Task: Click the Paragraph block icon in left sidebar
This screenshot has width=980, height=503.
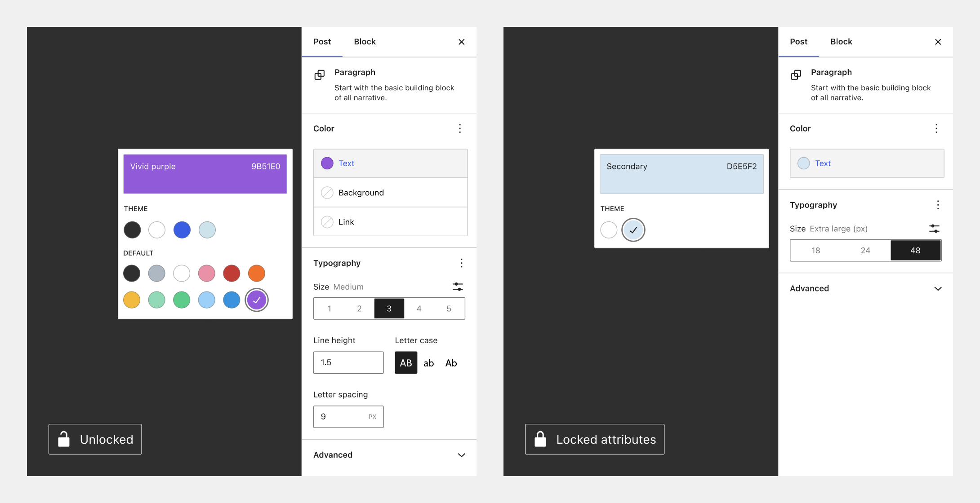Action: [319, 75]
